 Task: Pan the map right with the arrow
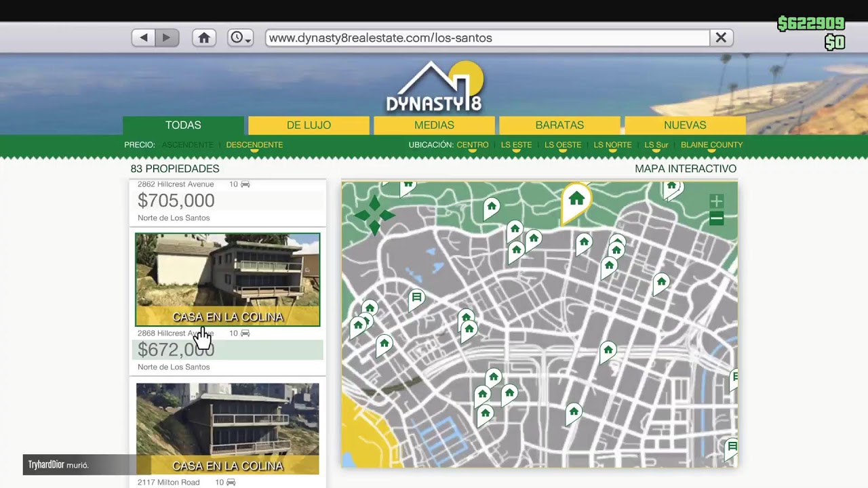pos(387,216)
